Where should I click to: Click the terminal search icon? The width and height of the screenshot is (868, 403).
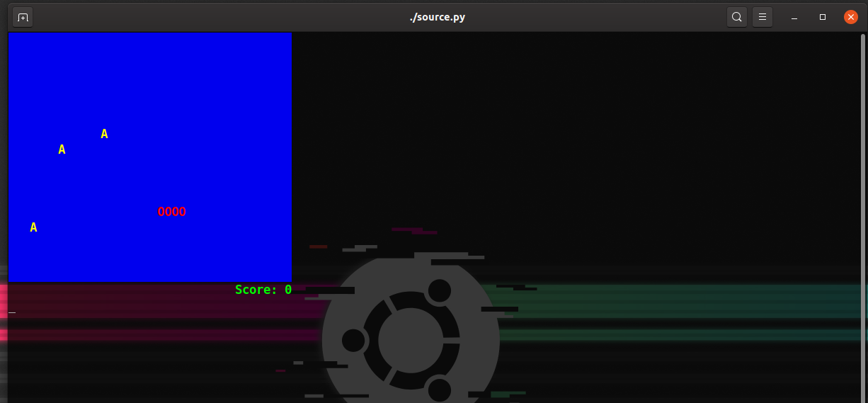[x=737, y=17]
